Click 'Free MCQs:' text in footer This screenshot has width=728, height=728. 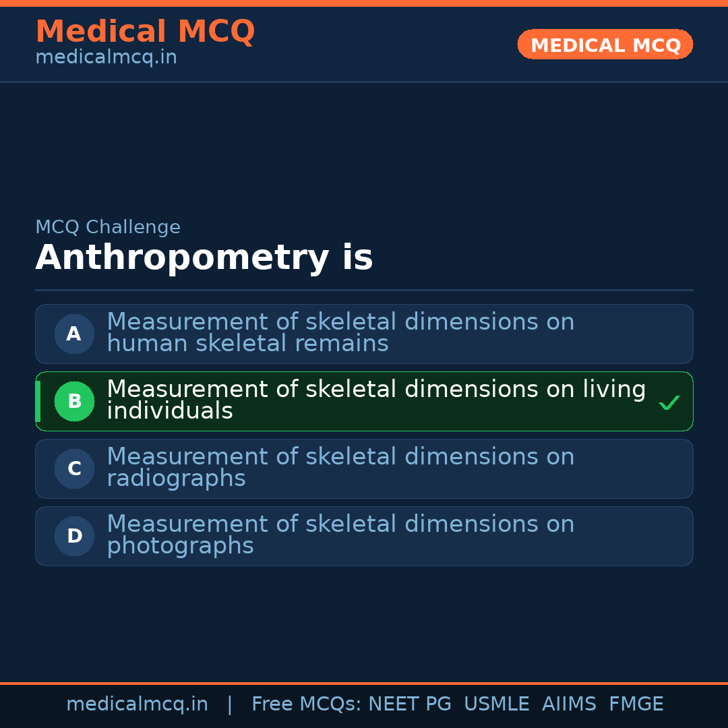tap(306, 704)
